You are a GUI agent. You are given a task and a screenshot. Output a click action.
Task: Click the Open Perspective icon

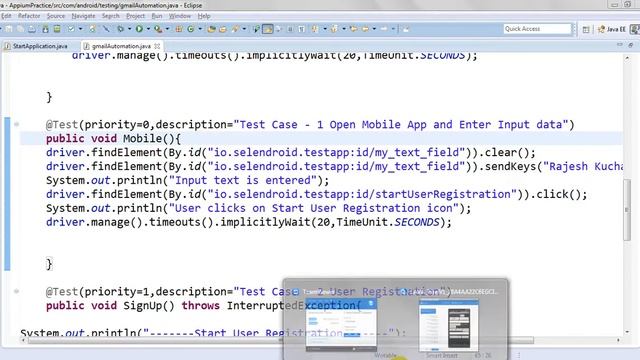pos(586,29)
